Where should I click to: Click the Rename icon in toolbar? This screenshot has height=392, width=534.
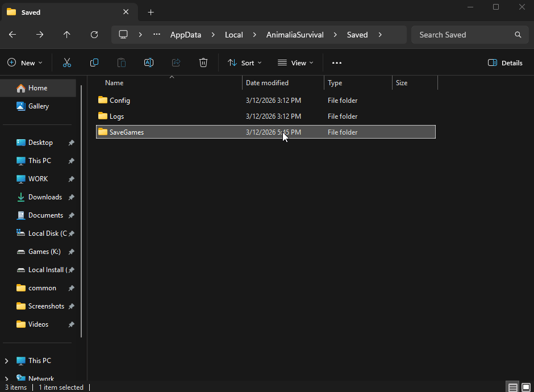click(149, 63)
